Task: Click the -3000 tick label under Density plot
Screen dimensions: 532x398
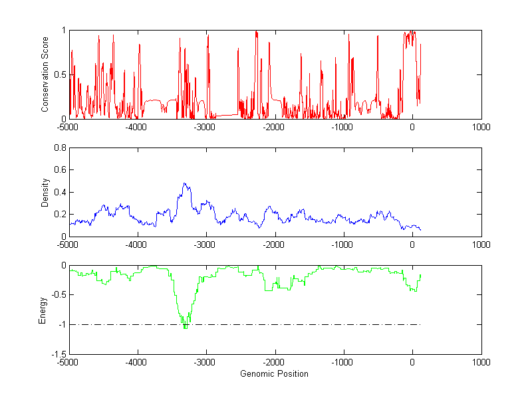Action: 205,245
